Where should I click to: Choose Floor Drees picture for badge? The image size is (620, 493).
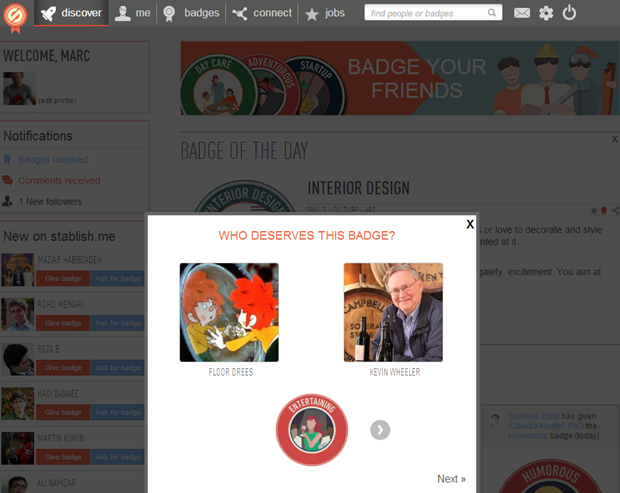click(229, 312)
